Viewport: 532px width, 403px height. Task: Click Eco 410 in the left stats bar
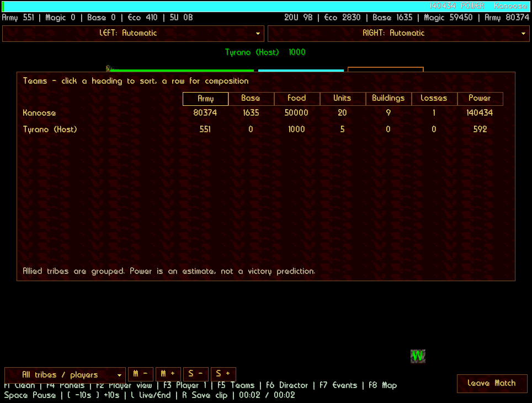coord(142,18)
